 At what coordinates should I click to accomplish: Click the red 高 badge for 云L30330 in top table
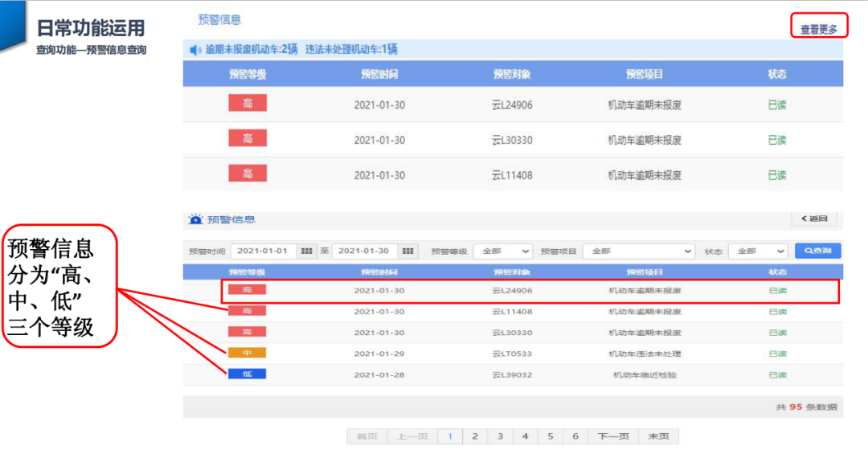pos(248,139)
